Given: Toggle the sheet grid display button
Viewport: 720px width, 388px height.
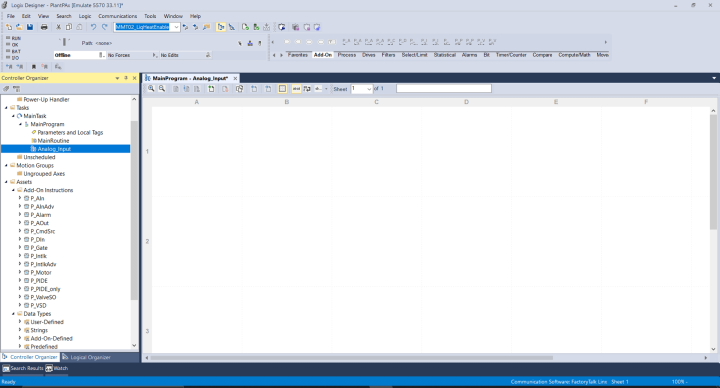Looking at the screenshot, I should [282, 89].
